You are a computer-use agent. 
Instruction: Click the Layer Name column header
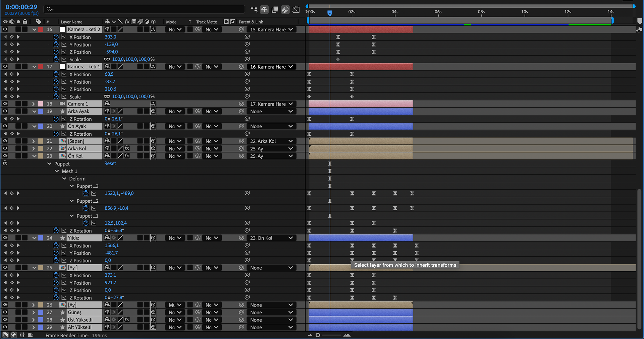[x=71, y=22]
